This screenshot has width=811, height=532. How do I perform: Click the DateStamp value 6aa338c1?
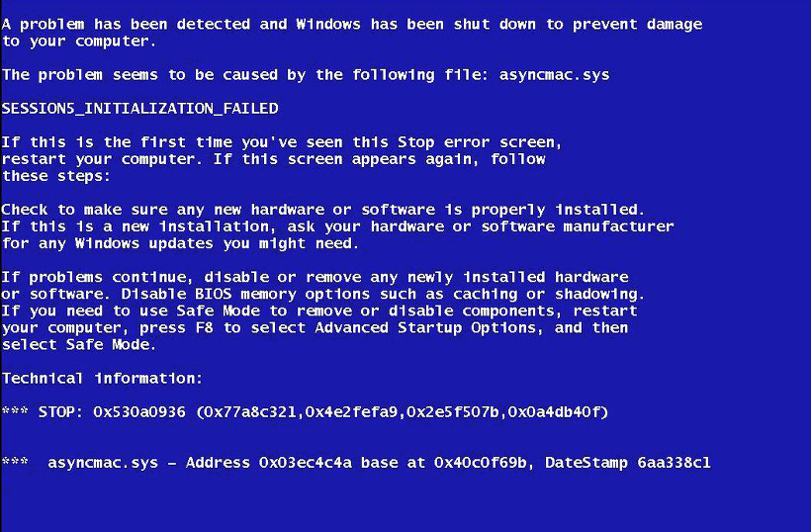pyautogui.click(x=674, y=462)
